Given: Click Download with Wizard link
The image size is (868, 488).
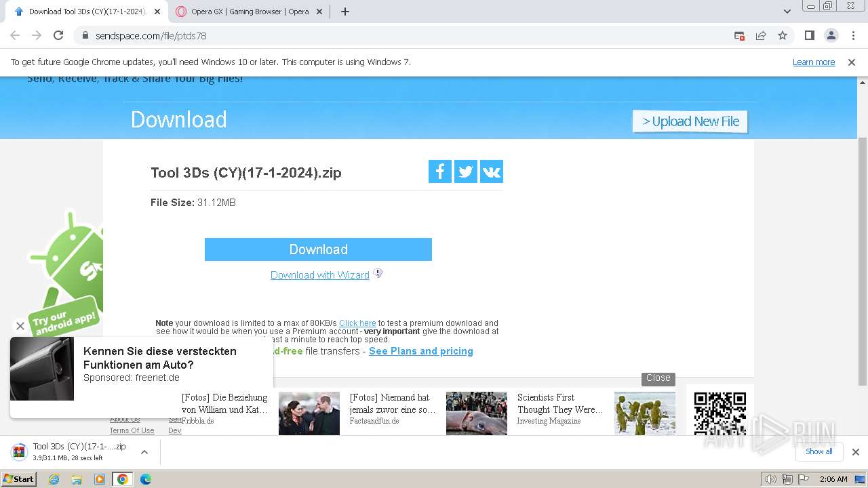Looking at the screenshot, I should point(320,275).
